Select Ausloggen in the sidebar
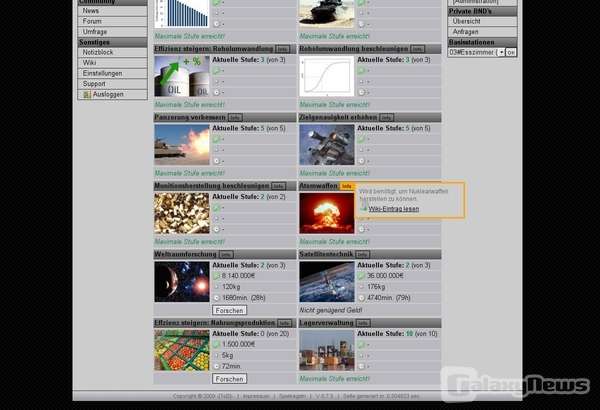Screen dimensions: 600x410 pos(107,94)
